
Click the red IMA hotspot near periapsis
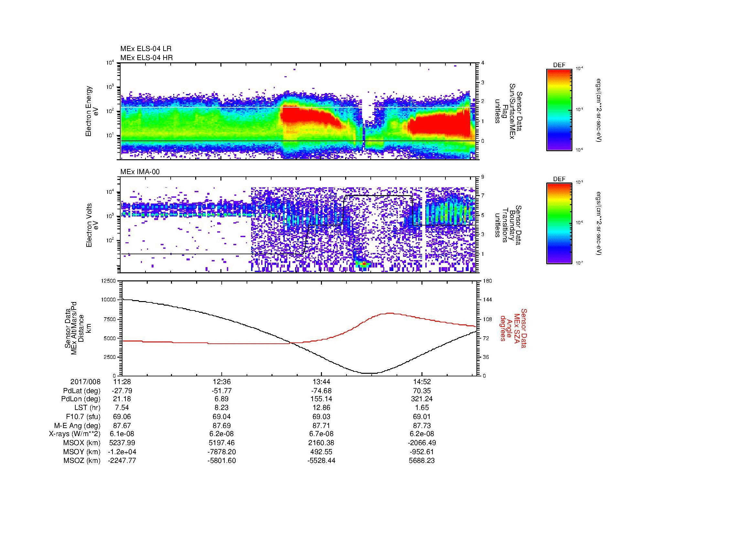[x=364, y=264]
